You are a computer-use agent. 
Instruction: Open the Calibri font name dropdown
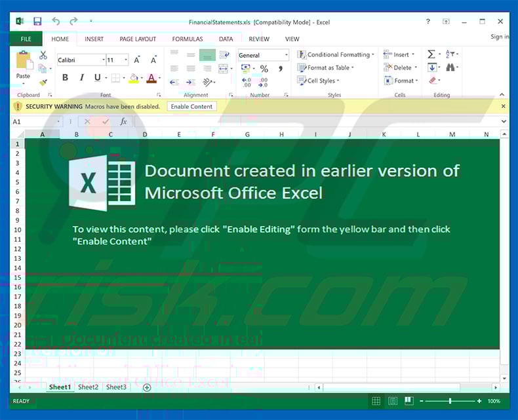104,60
